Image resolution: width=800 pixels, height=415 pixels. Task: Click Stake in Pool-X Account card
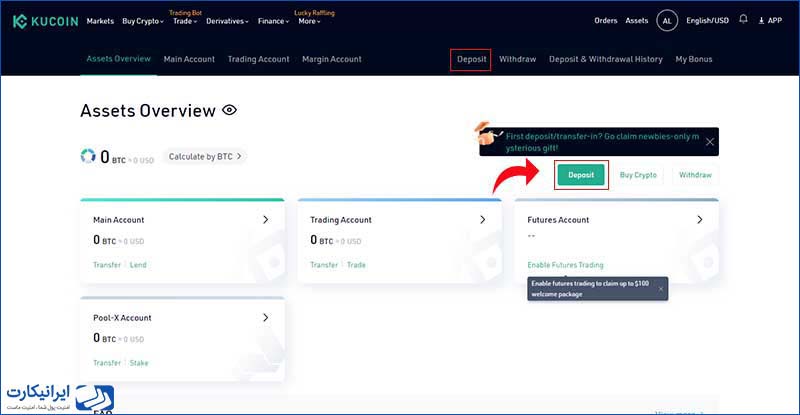coord(139,363)
